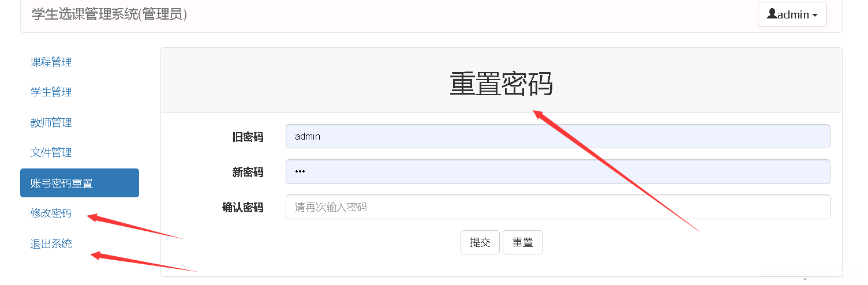Image resolution: width=868 pixels, height=285 pixels.
Task: Select 教师管理 from the sidebar
Action: (51, 123)
